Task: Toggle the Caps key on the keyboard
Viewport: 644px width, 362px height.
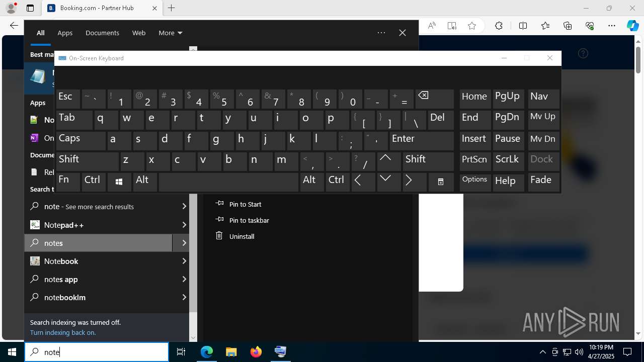Action: click(80, 140)
